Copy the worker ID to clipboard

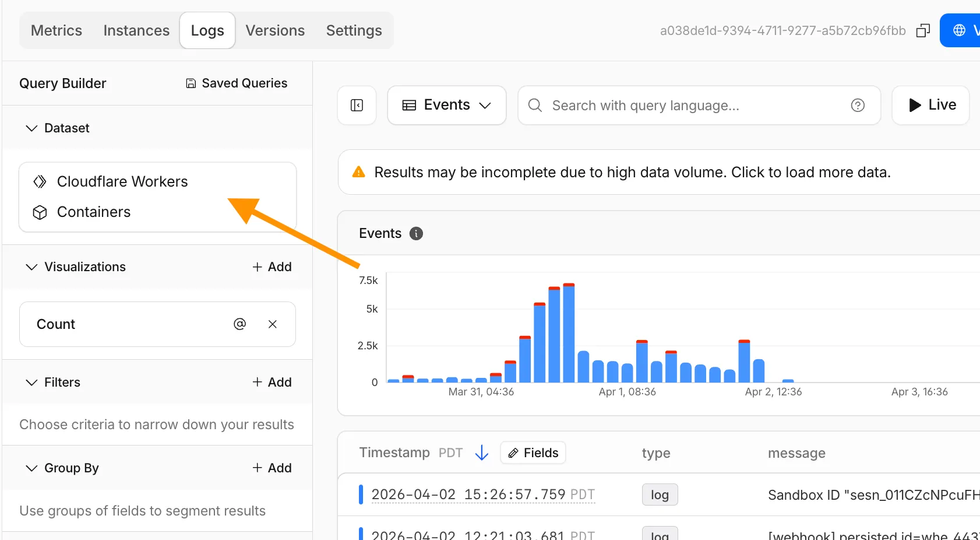pyautogui.click(x=923, y=30)
